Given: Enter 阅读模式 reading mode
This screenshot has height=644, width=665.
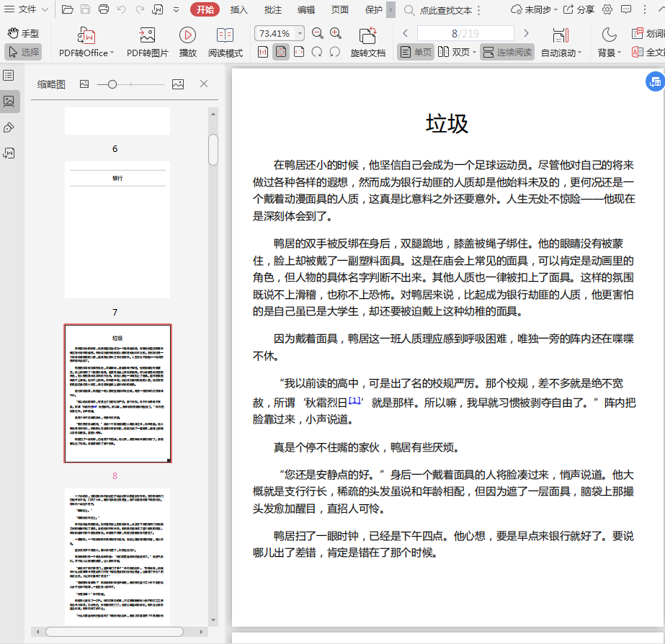Looking at the screenshot, I should coord(226,42).
